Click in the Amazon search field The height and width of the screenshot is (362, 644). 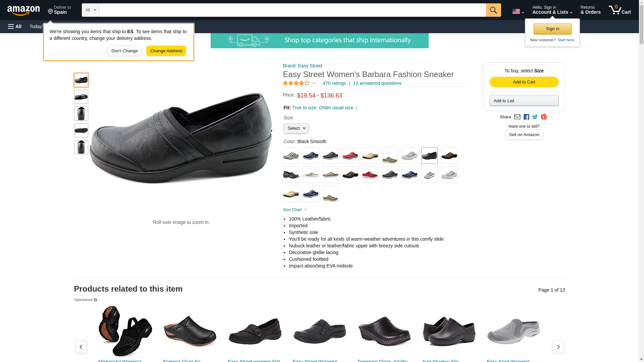292,10
